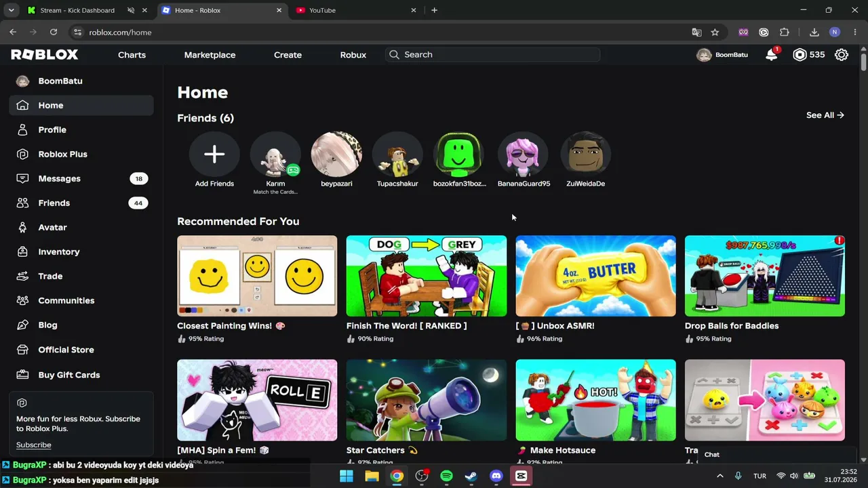This screenshot has width=868, height=488.
Task: Click the Subscribe link for Roblox Plus
Action: 34,445
